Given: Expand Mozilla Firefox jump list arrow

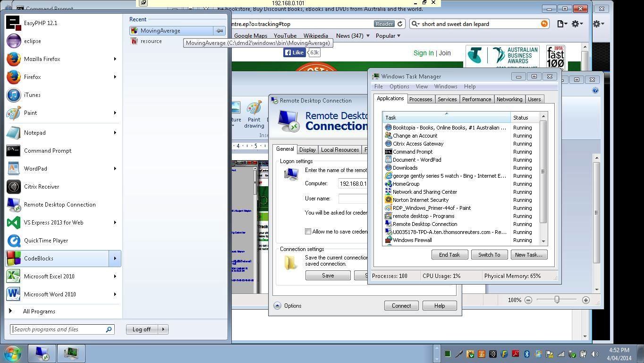Looking at the screenshot, I should 115,59.
